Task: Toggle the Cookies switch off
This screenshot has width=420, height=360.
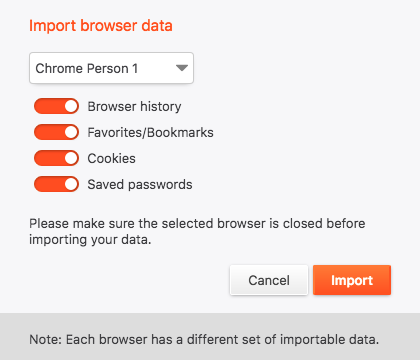Action: [x=56, y=158]
